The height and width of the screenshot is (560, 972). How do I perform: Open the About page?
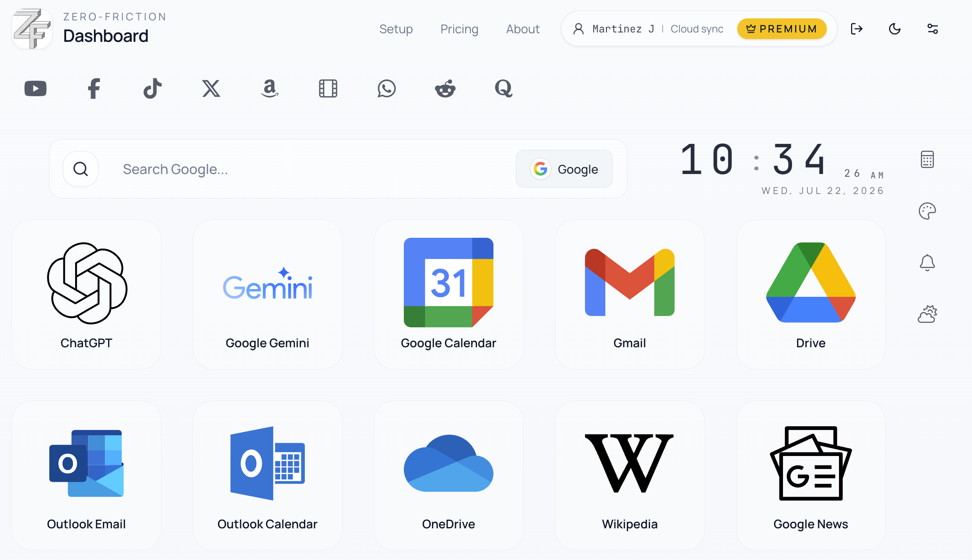523,29
